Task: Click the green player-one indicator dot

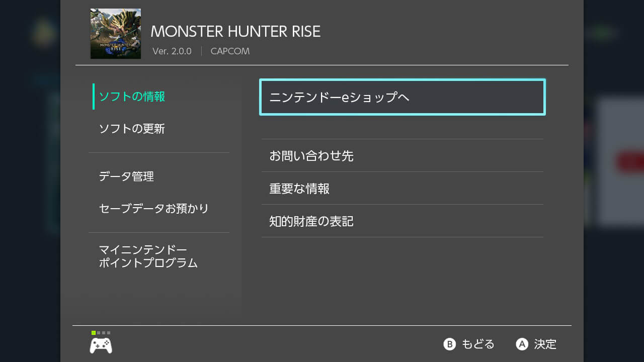Action: coord(94,333)
